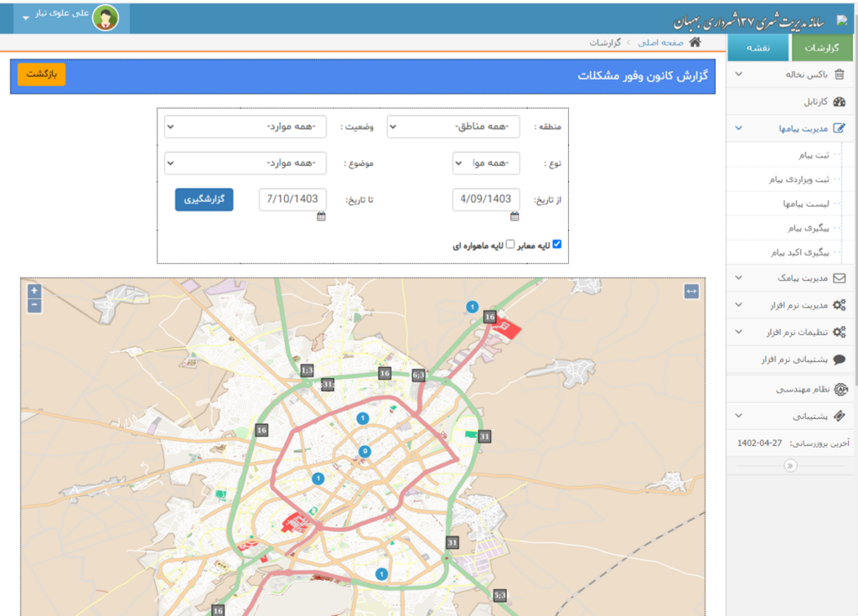Open the وضعیت dropdown

pos(246,127)
